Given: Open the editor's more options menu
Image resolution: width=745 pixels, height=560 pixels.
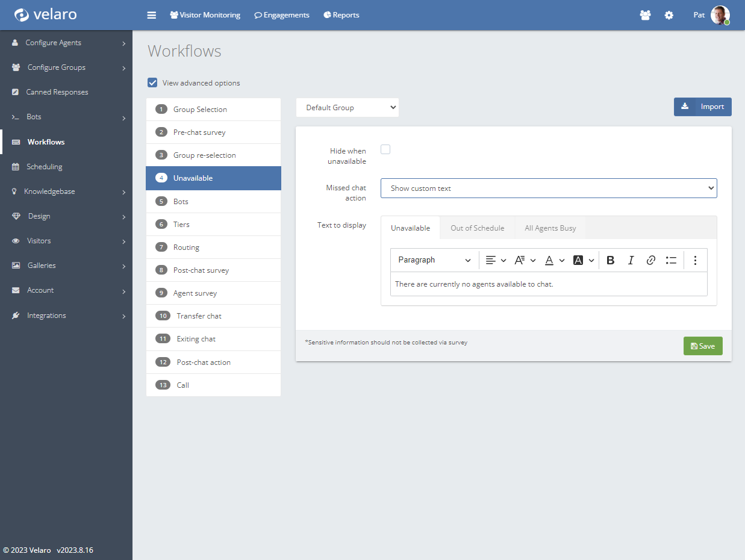Looking at the screenshot, I should (695, 260).
